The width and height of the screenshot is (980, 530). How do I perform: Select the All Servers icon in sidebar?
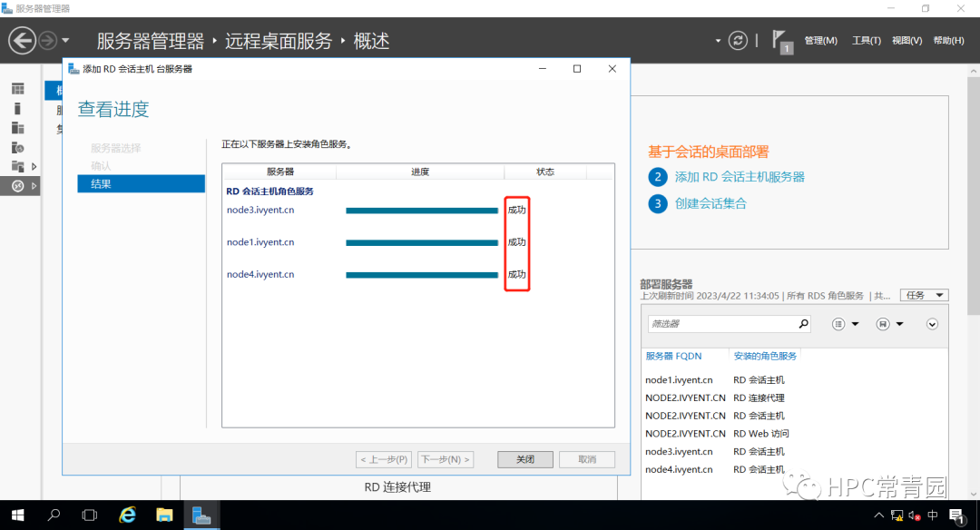tap(17, 128)
